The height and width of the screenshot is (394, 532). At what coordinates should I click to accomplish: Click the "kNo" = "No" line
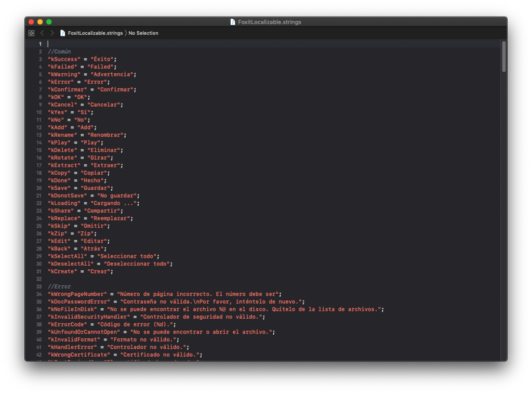click(x=69, y=120)
